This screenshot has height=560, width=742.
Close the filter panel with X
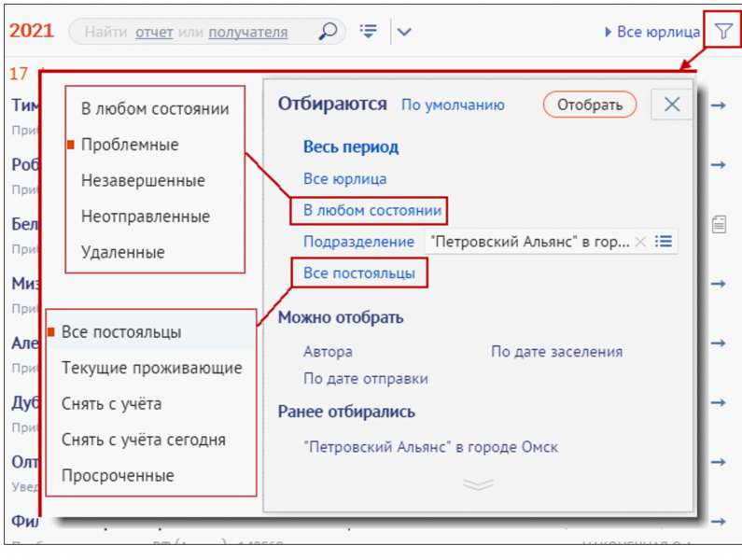[x=672, y=105]
